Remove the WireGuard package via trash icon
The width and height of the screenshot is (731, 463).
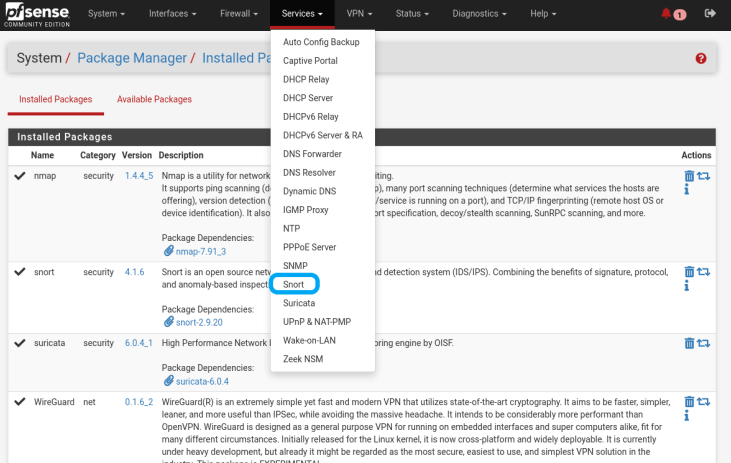(x=689, y=401)
